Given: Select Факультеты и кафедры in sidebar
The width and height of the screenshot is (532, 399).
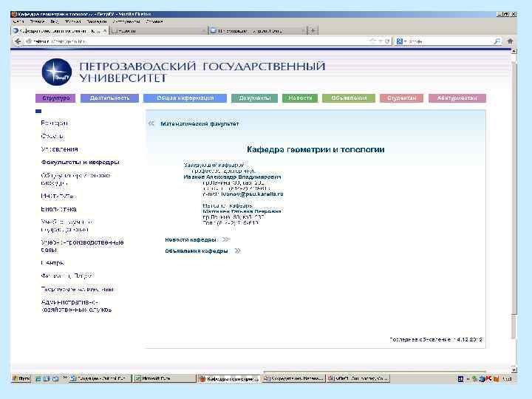Looking at the screenshot, I should pyautogui.click(x=80, y=162).
